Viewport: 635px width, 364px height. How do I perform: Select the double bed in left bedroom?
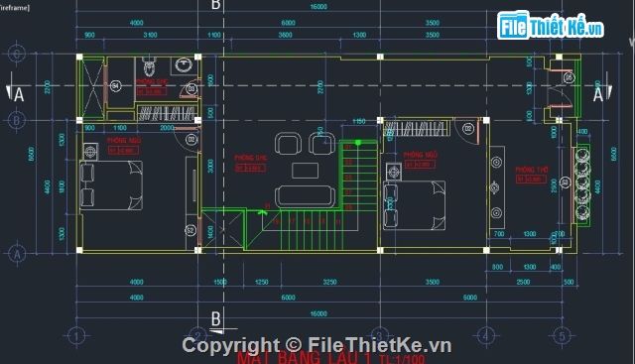(111, 185)
